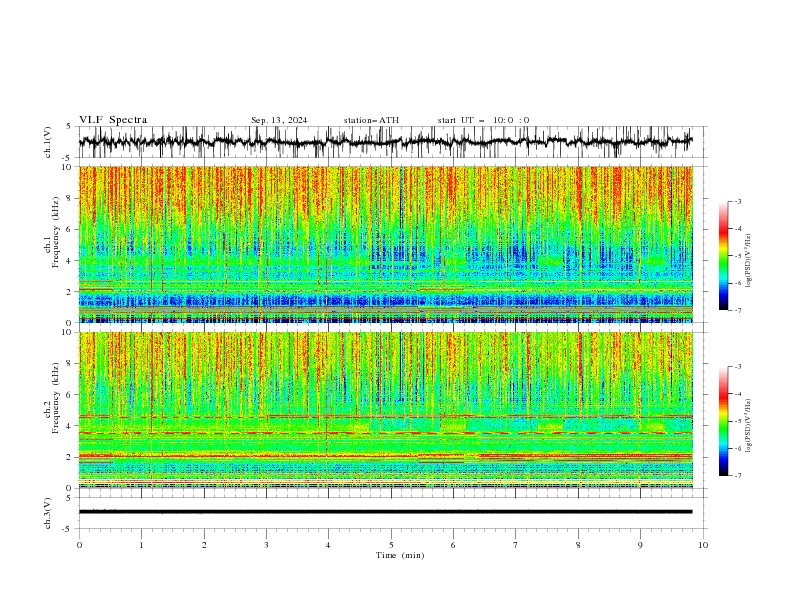
Task: Click time axis tick label "9"
Action: [x=640, y=545]
